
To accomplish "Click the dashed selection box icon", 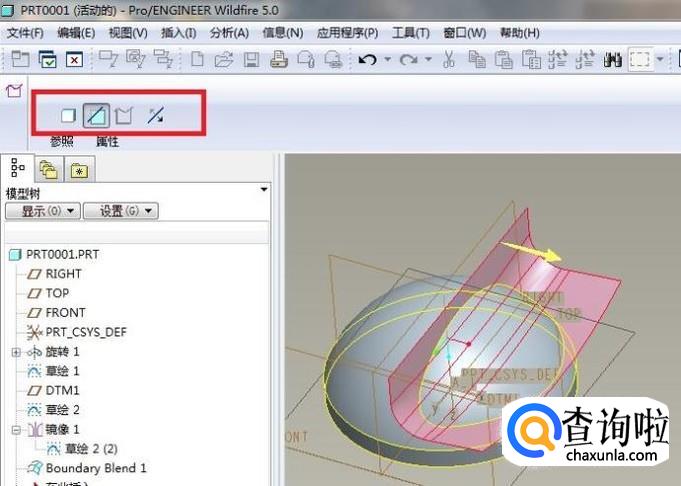I will point(640,60).
